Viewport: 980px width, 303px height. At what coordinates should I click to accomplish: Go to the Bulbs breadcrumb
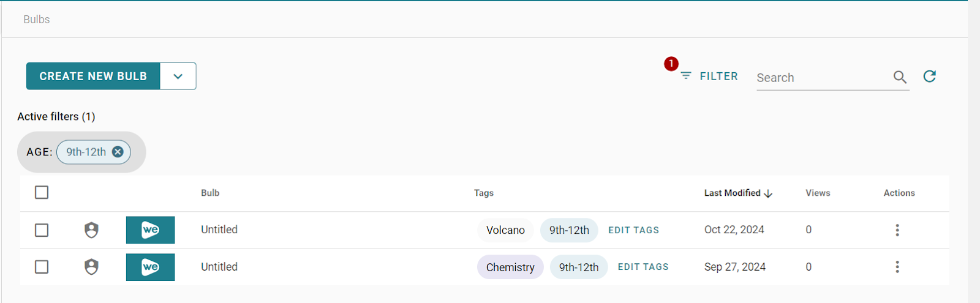click(x=37, y=20)
